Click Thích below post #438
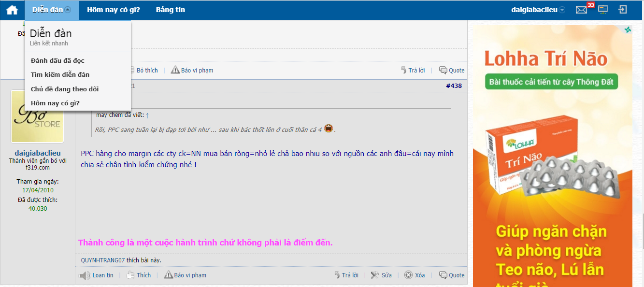The image size is (644, 287). coord(138,275)
